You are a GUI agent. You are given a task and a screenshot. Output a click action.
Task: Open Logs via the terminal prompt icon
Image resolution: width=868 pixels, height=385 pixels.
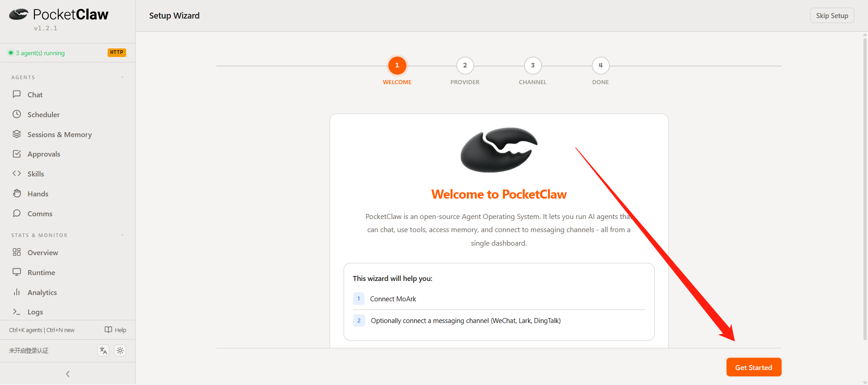(17, 312)
